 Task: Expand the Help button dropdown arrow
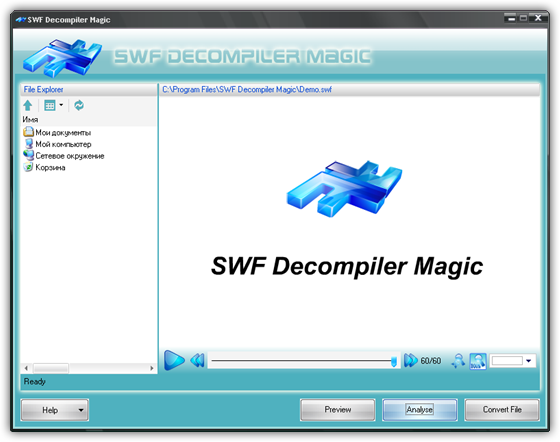(x=81, y=410)
